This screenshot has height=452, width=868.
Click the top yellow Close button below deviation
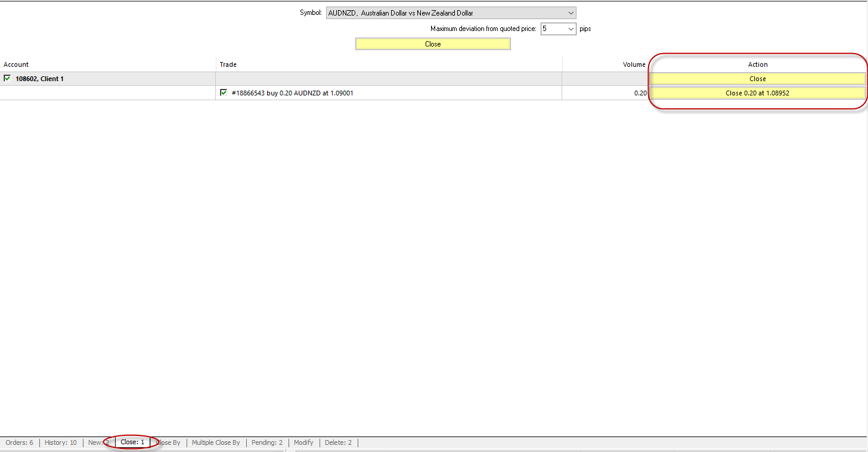pyautogui.click(x=433, y=44)
